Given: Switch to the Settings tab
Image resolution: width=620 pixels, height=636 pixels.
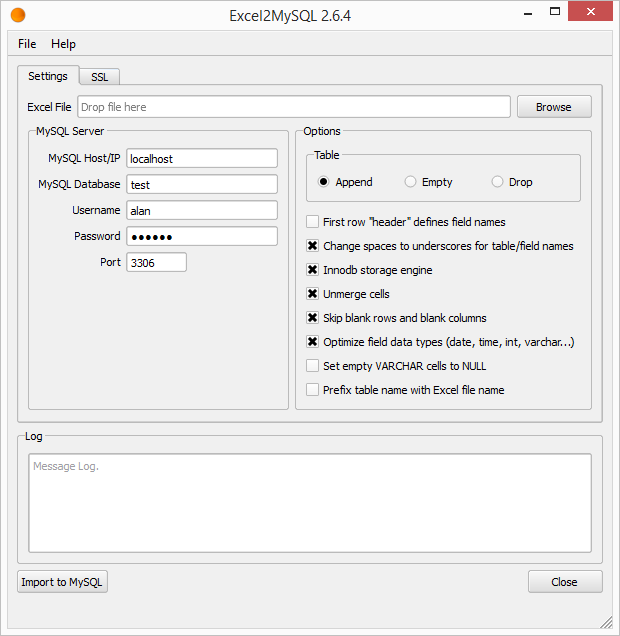Looking at the screenshot, I should tap(48, 76).
